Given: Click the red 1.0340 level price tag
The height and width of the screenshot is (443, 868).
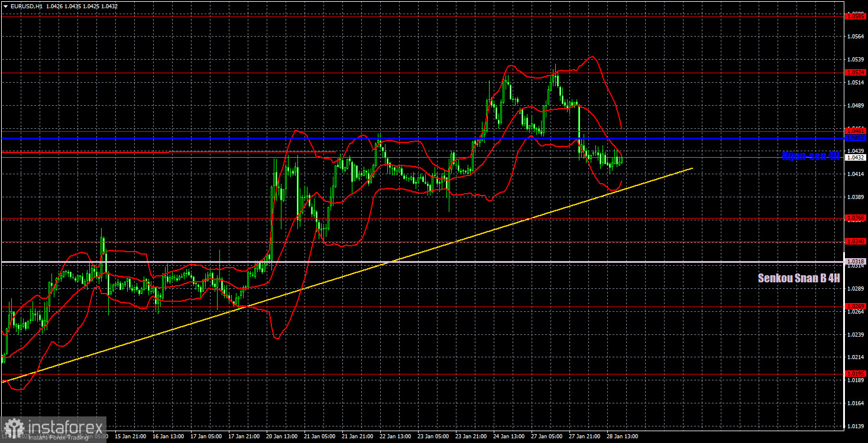Looking at the screenshot, I should coord(856,242).
